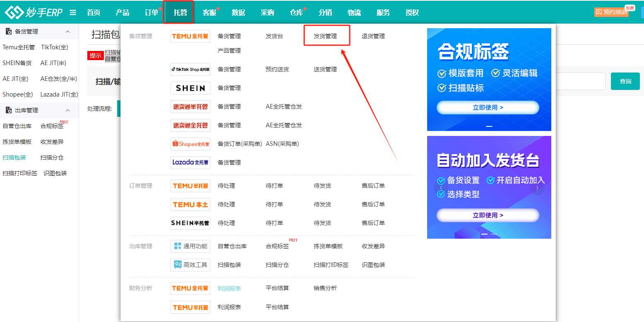
Task: Open the 托管 top menu
Action: click(180, 12)
